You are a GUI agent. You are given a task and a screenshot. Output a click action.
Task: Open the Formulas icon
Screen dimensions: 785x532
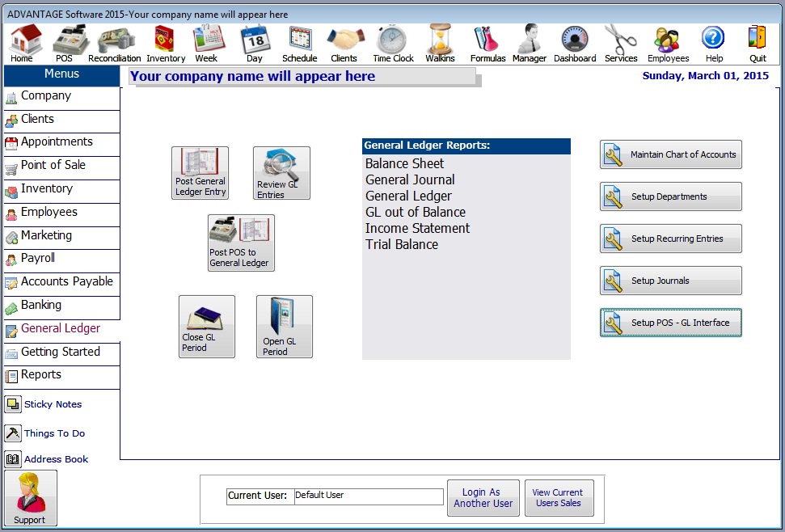point(487,44)
